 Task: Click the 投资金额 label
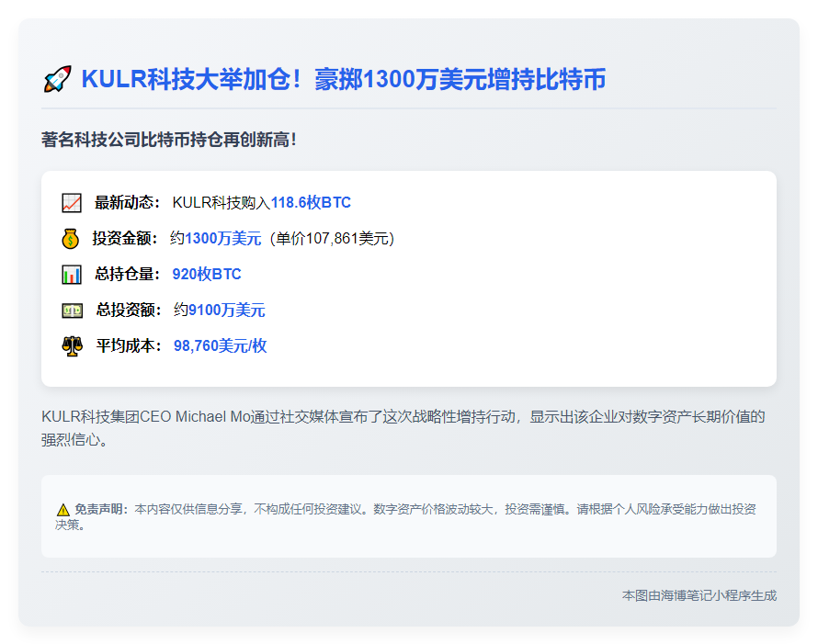click(x=125, y=238)
